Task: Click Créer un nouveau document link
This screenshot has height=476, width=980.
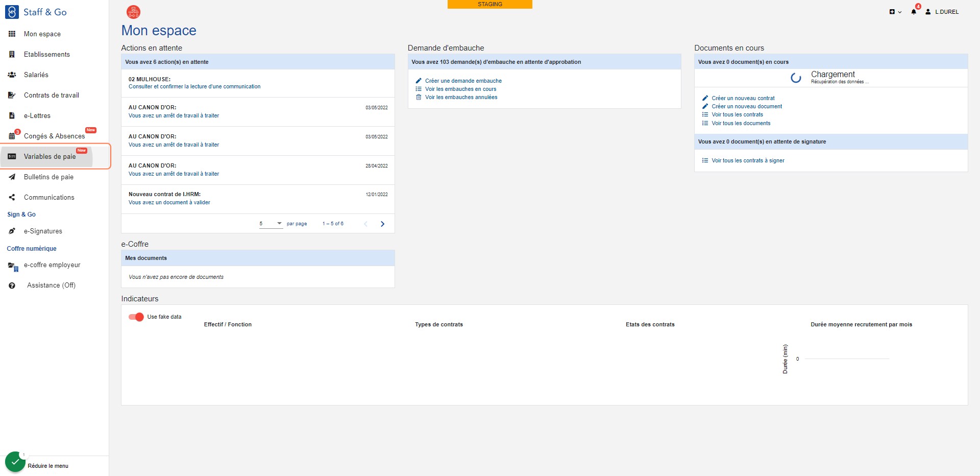Action: tap(747, 106)
